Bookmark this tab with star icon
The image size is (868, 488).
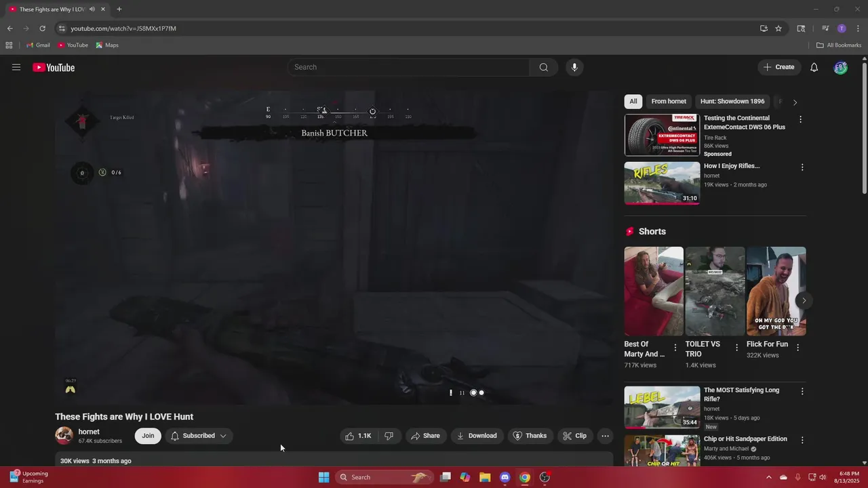coord(778,28)
